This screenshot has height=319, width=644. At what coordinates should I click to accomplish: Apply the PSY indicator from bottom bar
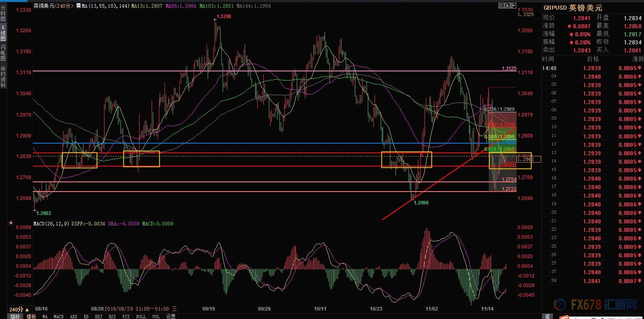click(x=126, y=317)
